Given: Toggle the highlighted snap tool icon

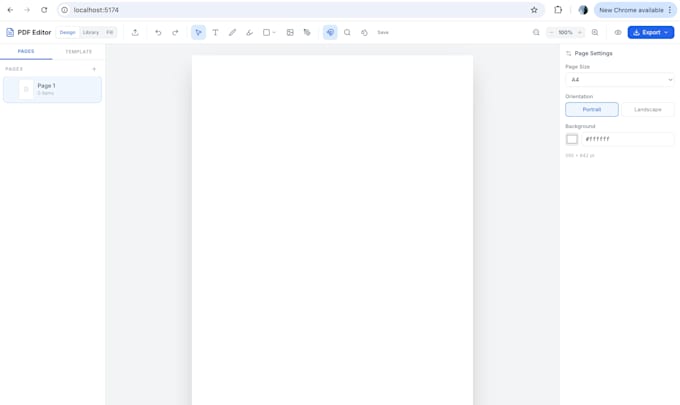Looking at the screenshot, I should pos(330,33).
